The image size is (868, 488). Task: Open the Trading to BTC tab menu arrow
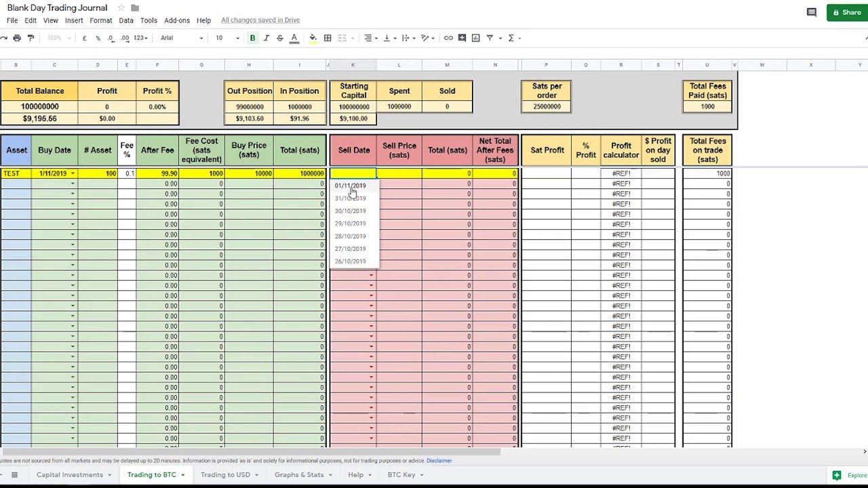[x=182, y=475]
